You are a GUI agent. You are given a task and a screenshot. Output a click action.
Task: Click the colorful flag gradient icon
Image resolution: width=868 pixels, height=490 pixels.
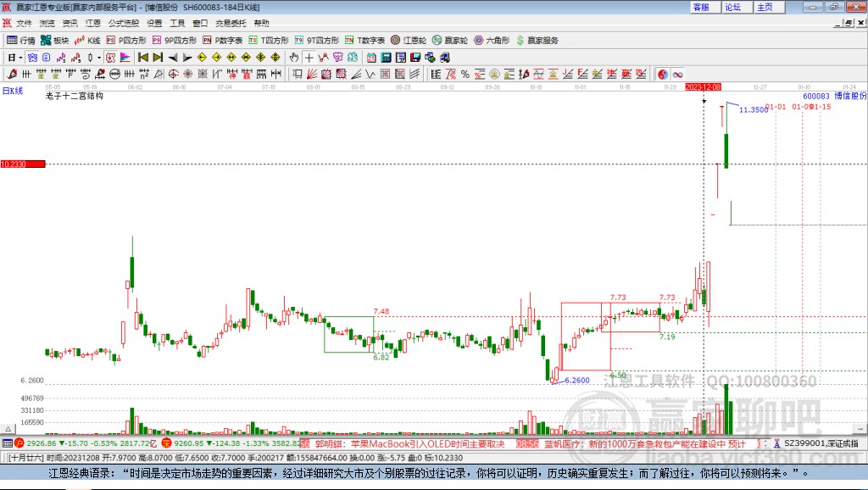pos(125,57)
